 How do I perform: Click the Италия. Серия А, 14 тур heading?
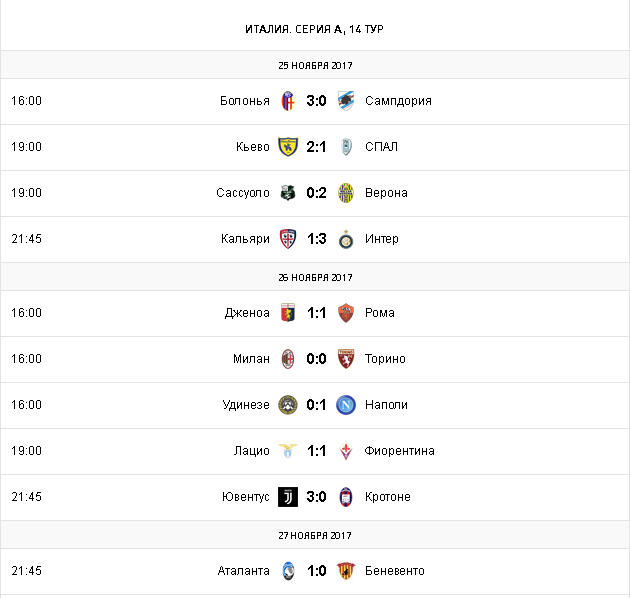coord(314,28)
